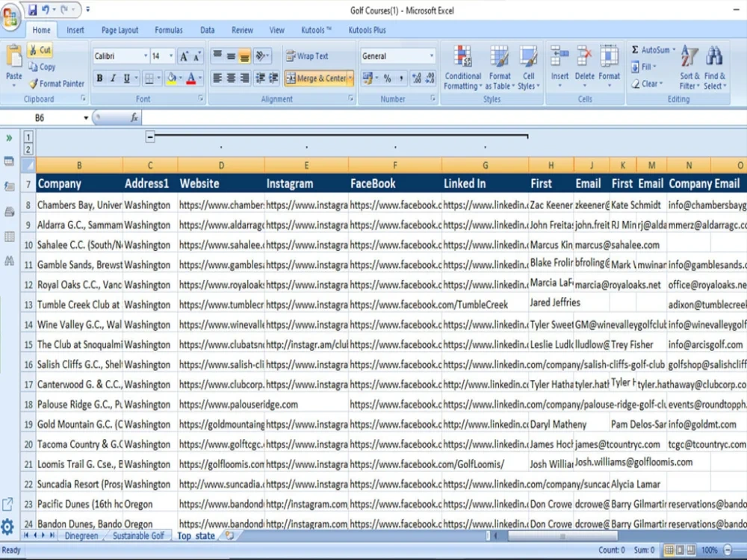Screen dimensions: 747x560
Task: Click the Decrease Indent icon
Action: tap(260, 78)
